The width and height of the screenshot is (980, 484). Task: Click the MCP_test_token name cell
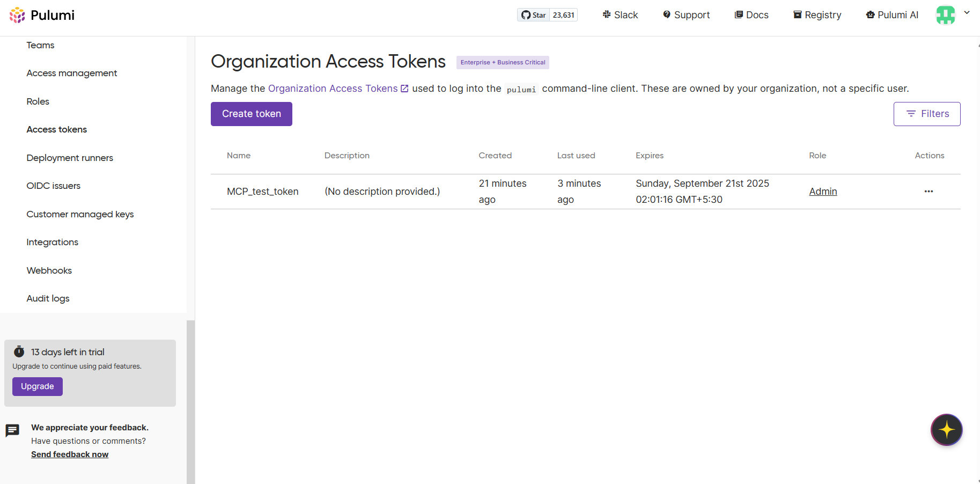click(x=262, y=192)
